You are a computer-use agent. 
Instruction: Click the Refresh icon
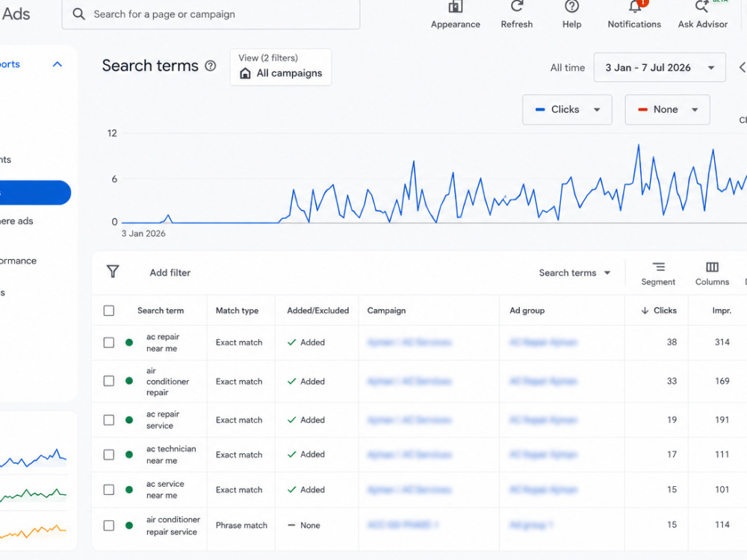[x=517, y=6]
